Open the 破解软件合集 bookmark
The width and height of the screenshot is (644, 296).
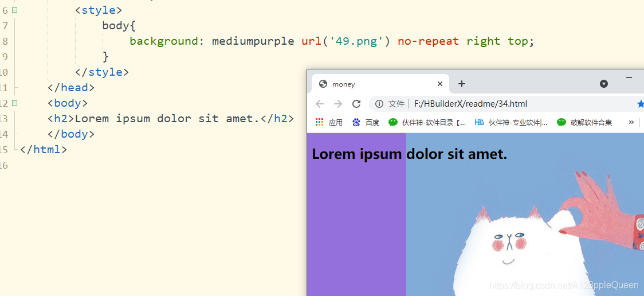[x=584, y=122]
